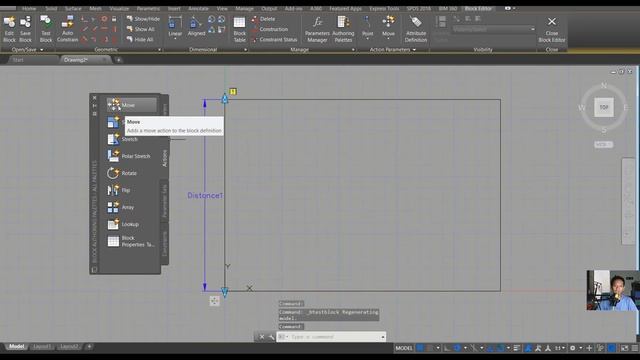Toggle Authoring Palettes from the ribbon
Viewport: 640px width, 360px height.
[x=343, y=29]
